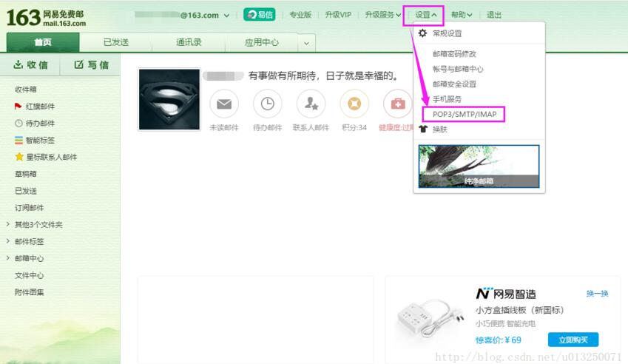Choose 邮箱安全设置 from the menu
The width and height of the screenshot is (628, 364).
tap(454, 84)
